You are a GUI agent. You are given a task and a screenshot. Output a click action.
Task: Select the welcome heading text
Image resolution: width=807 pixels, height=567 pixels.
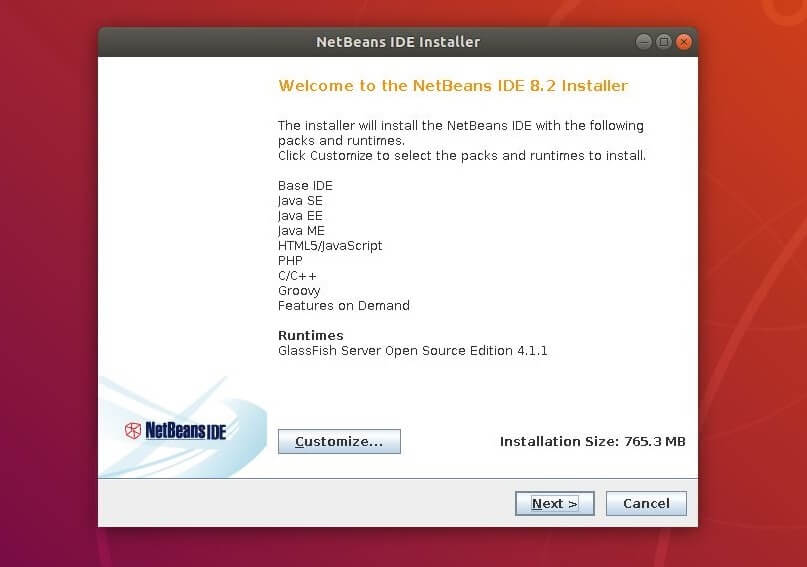click(453, 85)
